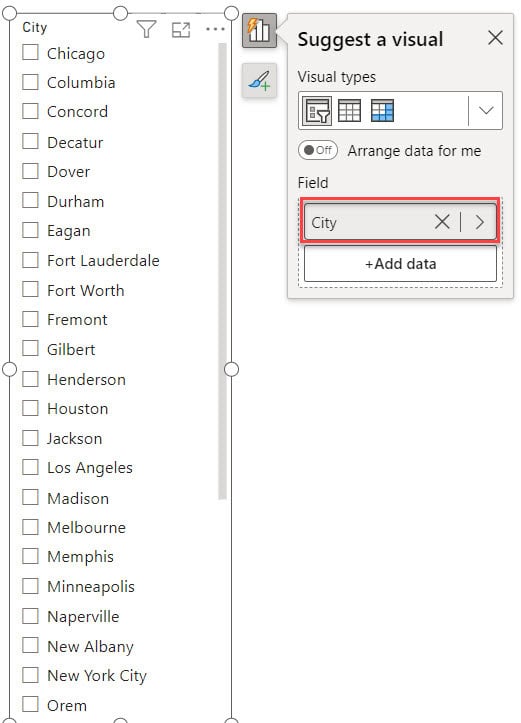The image size is (521, 723).
Task: Tick the Henderson checkbox
Action: [30, 379]
